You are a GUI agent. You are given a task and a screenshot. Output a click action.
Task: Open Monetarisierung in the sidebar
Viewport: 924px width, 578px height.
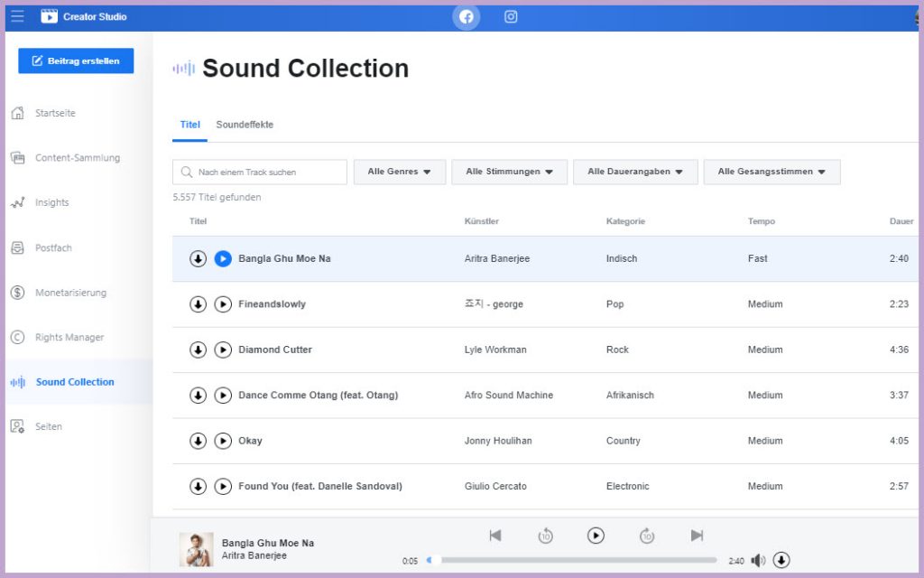[x=59, y=293]
